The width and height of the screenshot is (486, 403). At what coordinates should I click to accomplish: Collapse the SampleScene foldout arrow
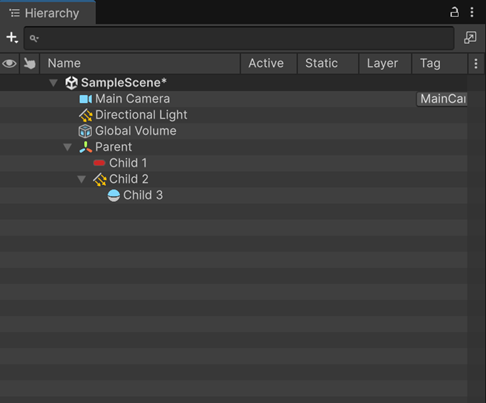click(53, 83)
